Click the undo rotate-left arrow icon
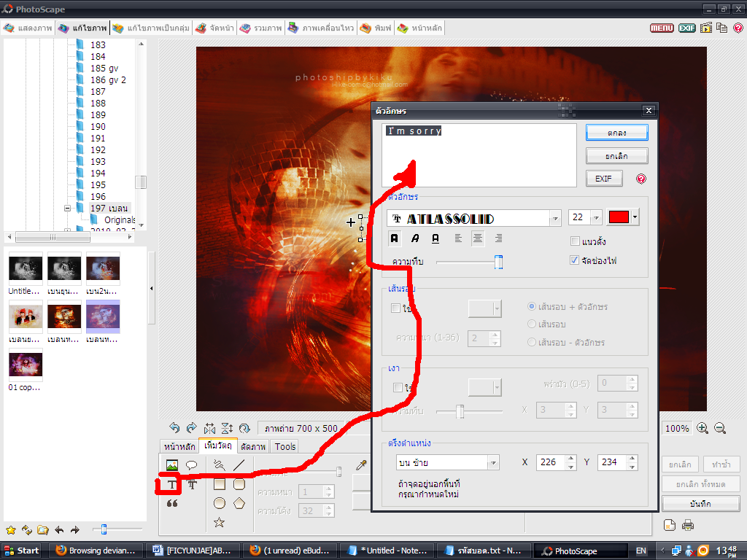The width and height of the screenshot is (747, 560). click(175, 427)
